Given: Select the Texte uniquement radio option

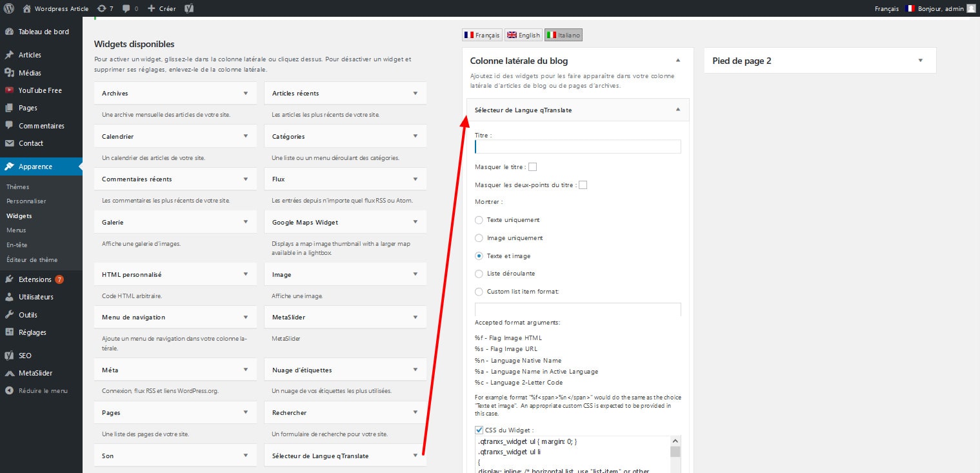Looking at the screenshot, I should coord(479,220).
